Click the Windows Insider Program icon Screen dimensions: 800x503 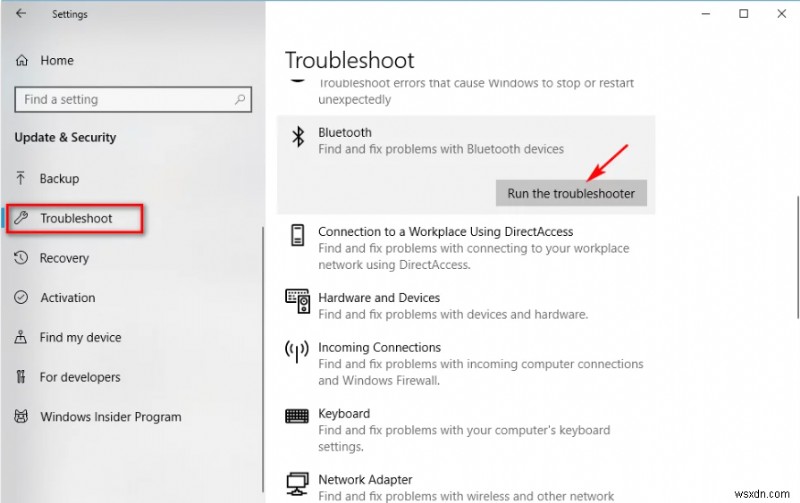click(22, 417)
